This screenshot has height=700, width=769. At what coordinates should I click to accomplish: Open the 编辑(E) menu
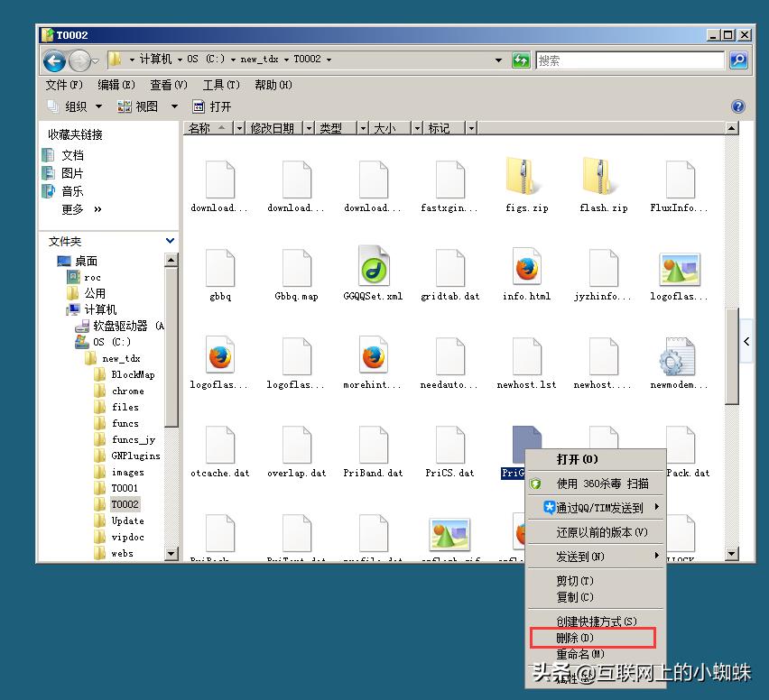[x=115, y=85]
